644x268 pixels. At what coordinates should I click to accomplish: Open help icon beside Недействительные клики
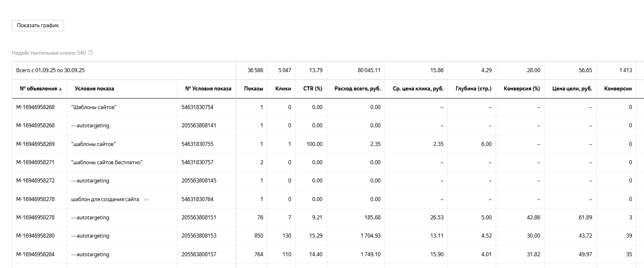[x=91, y=53]
